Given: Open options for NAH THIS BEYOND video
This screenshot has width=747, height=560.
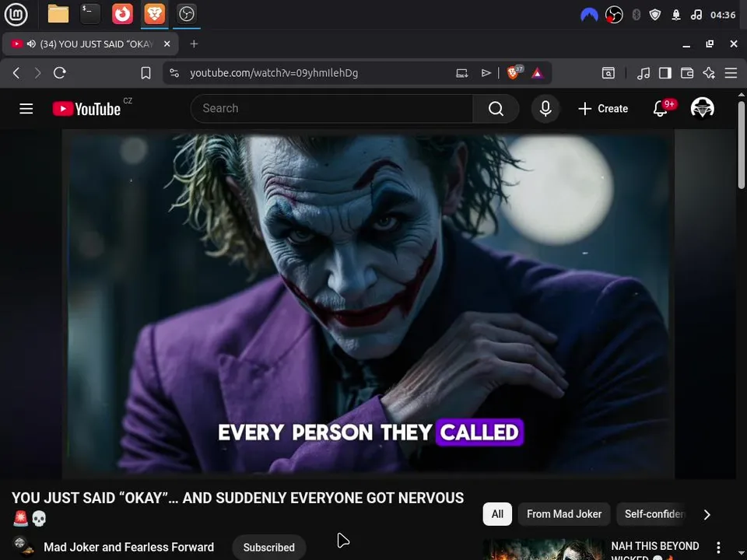Looking at the screenshot, I should click(x=718, y=548).
